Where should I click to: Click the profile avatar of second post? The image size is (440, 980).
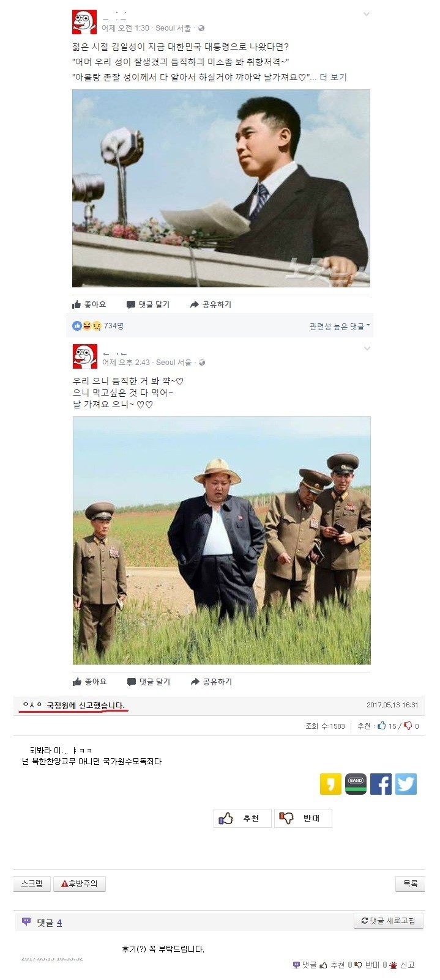click(84, 356)
